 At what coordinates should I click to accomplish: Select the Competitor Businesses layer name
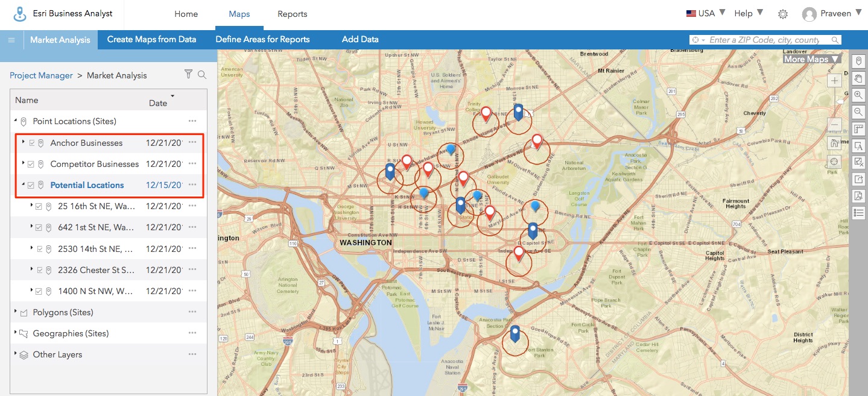click(x=95, y=164)
